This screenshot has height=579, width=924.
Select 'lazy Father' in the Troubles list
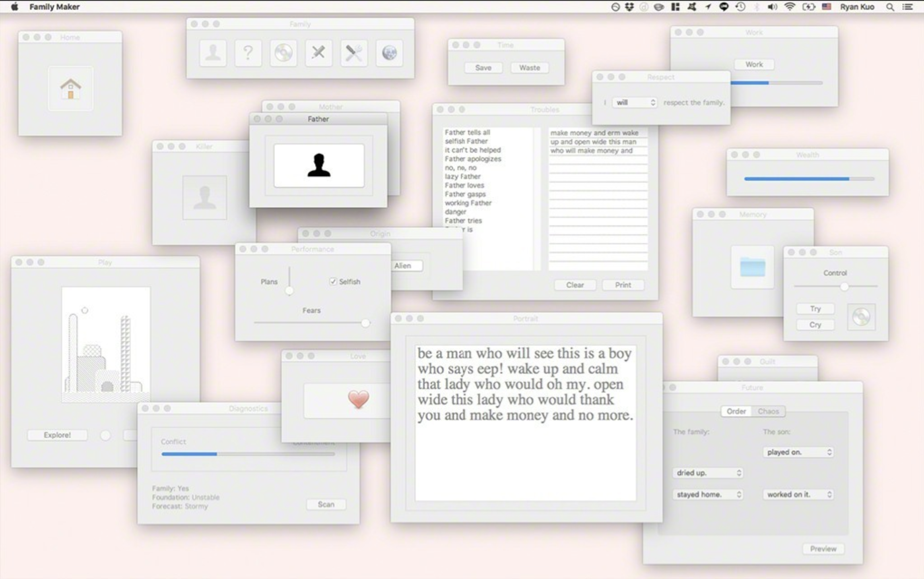click(x=462, y=176)
